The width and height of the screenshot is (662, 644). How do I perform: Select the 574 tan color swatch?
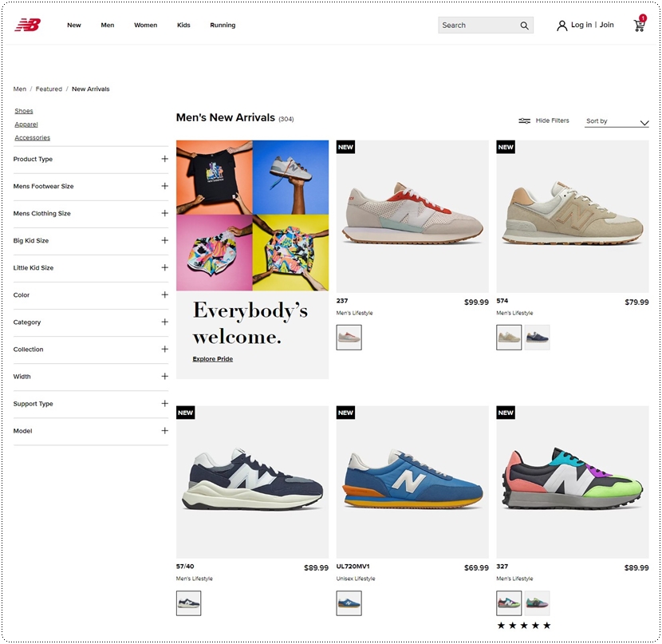pyautogui.click(x=509, y=338)
